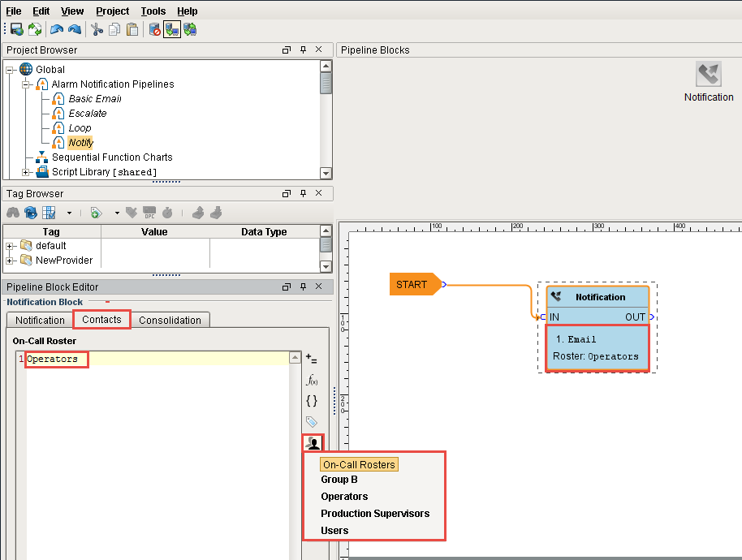Pin the Pipeline Block Editor panel
The width and height of the screenshot is (742, 560).
click(303, 286)
